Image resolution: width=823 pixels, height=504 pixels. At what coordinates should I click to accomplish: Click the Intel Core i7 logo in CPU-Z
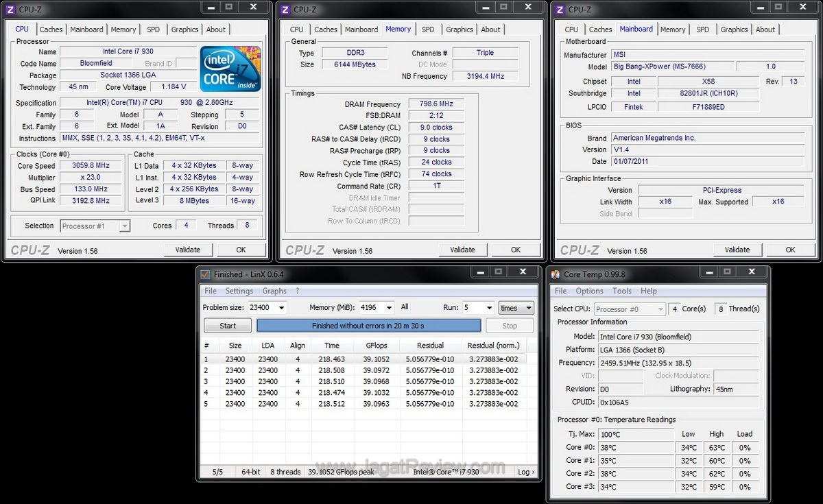230,69
